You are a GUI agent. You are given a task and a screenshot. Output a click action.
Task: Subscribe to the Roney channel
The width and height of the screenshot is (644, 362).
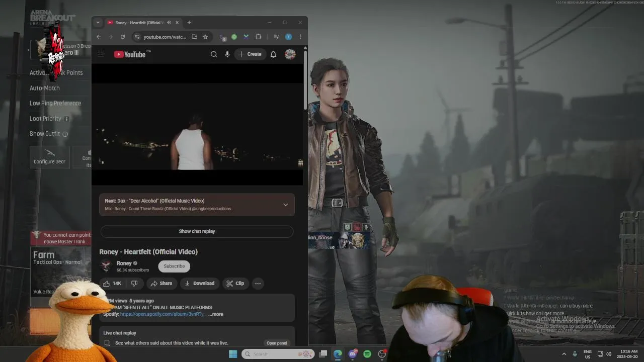[174, 266]
